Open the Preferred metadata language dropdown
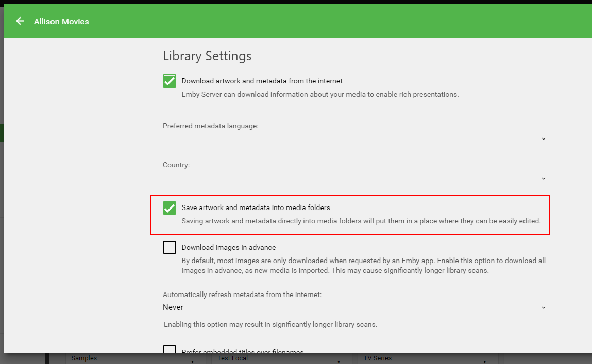Viewport: 592px width, 364px height. 354,138
